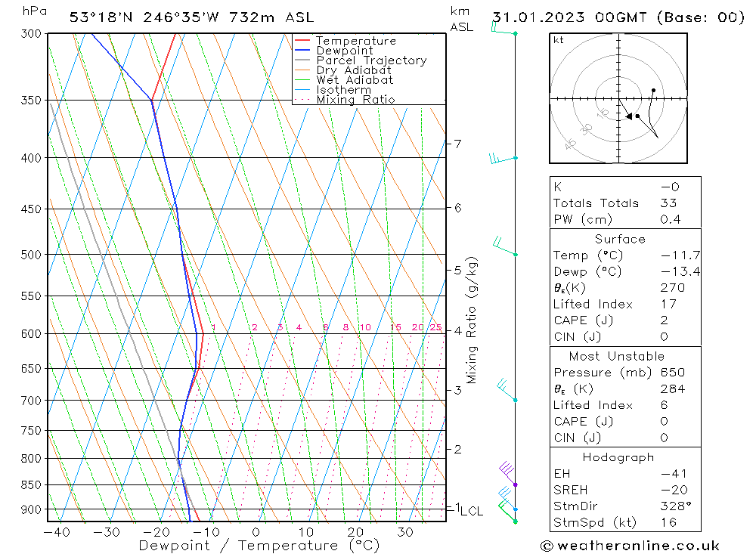Screen dimensions: 756x554
Task: Click the surface CAPE (J) value 2
Action: [x=664, y=320]
